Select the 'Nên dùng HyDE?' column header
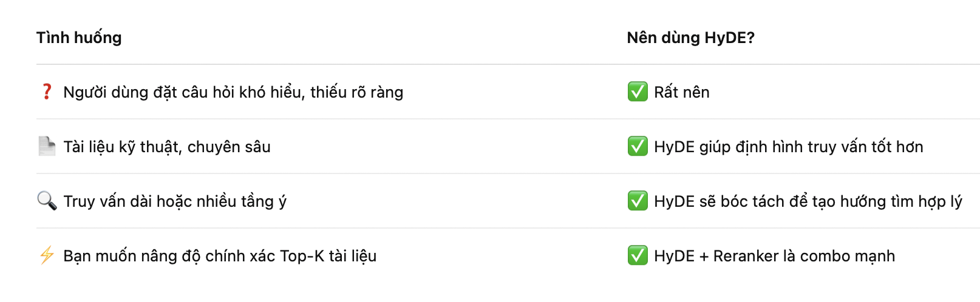980x302 pixels. click(691, 38)
